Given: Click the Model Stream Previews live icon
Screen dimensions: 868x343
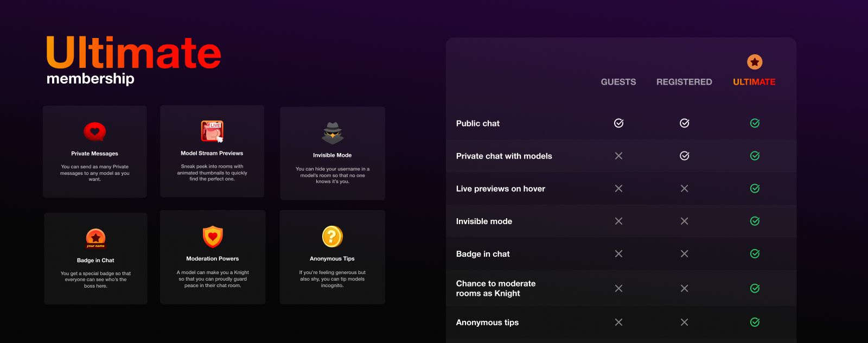Looking at the screenshot, I should (x=212, y=131).
